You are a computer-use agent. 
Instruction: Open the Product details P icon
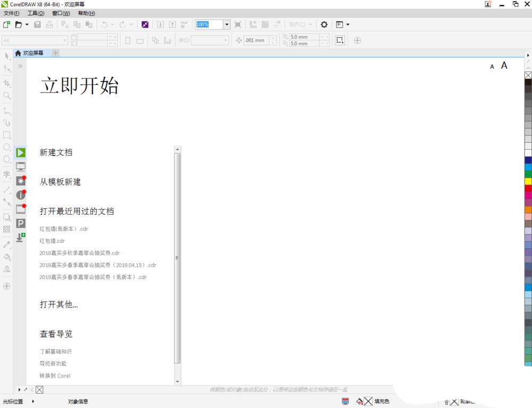point(21,223)
